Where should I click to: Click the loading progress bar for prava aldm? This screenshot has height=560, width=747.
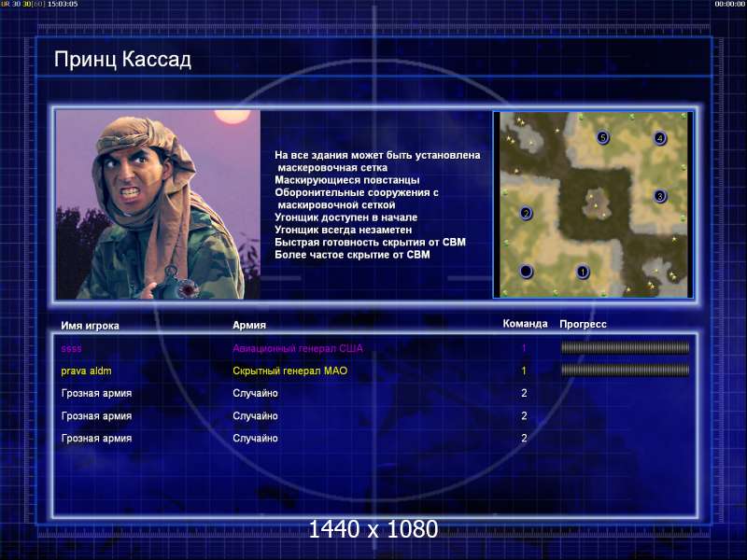click(625, 370)
